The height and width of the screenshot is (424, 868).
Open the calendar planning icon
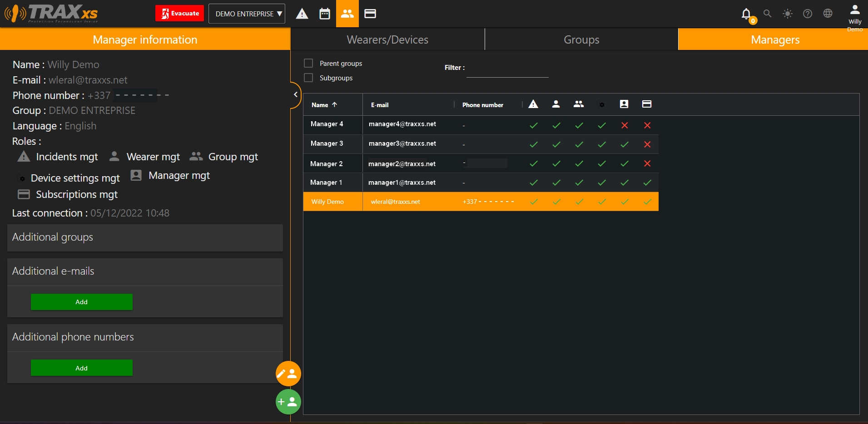(x=325, y=14)
